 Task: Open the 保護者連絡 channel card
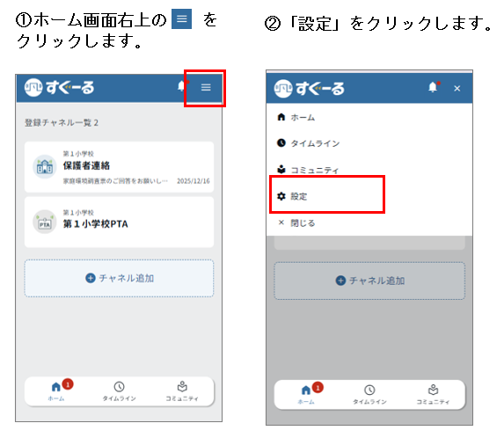tap(120, 167)
